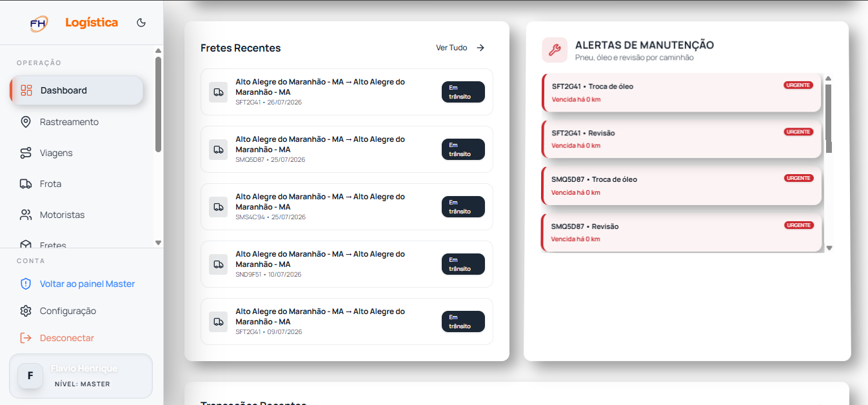Click alerts list scroll up arrow
This screenshot has width=868, height=405.
point(829,79)
